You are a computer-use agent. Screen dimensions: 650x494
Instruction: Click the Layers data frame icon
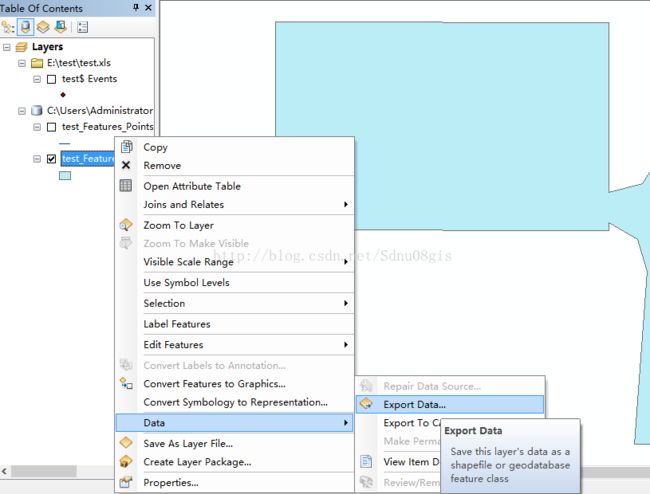click(22, 47)
